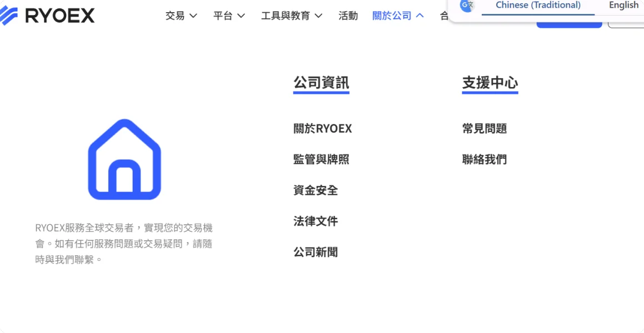The width and height of the screenshot is (644, 333).
Task: Click the Google Translate icon
Action: pyautogui.click(x=467, y=6)
